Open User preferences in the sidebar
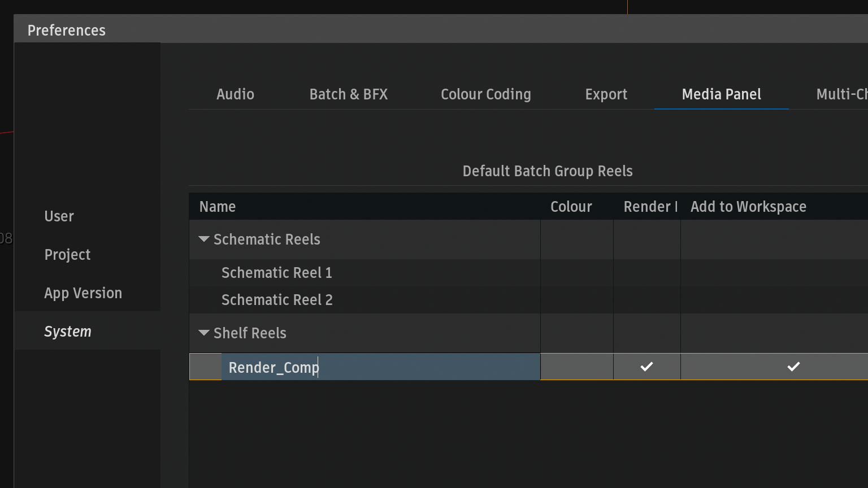The width and height of the screenshot is (868, 488). (59, 216)
